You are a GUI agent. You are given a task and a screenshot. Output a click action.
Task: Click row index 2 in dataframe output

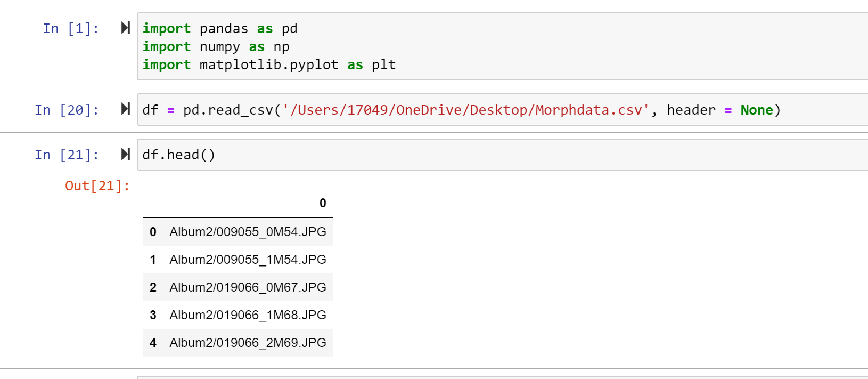click(153, 287)
